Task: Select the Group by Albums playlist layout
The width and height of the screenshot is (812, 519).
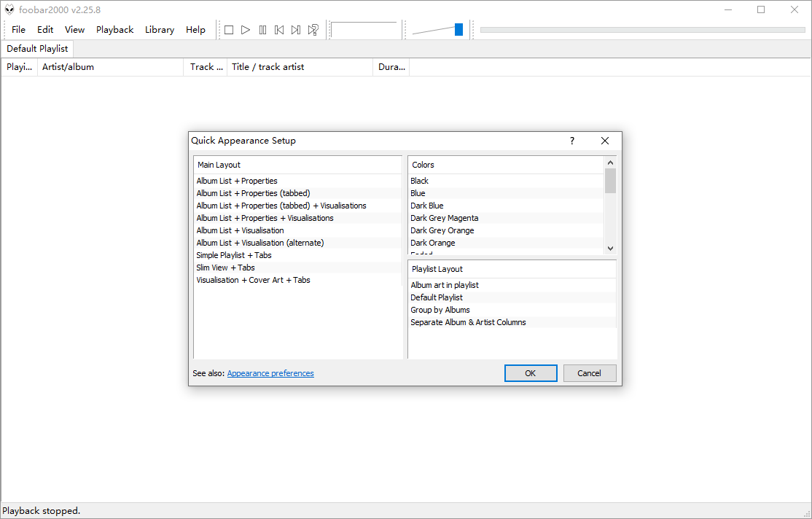Action: [440, 309]
